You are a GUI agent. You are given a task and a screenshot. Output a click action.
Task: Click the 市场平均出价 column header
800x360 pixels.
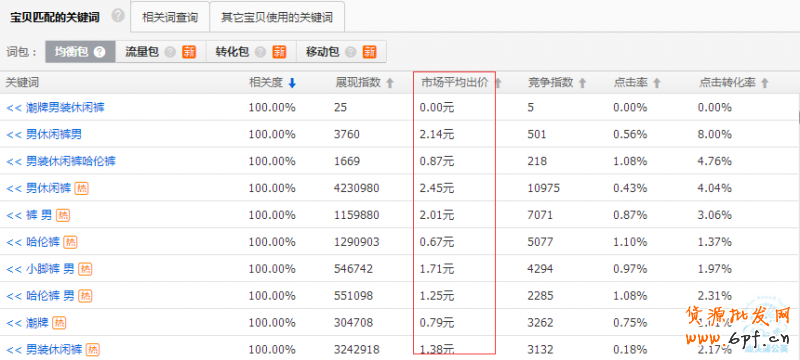point(455,83)
